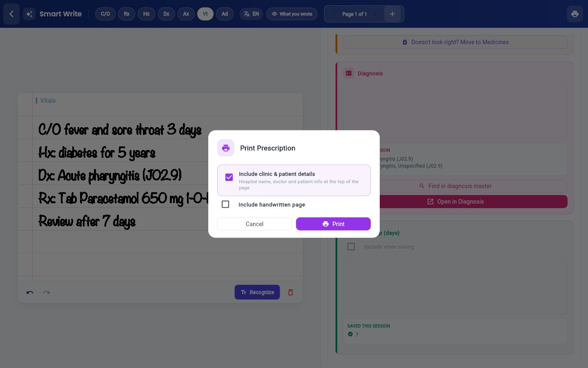Image resolution: width=588 pixels, height=368 pixels.
Task: Select the C/O section tab
Action: coord(105,14)
